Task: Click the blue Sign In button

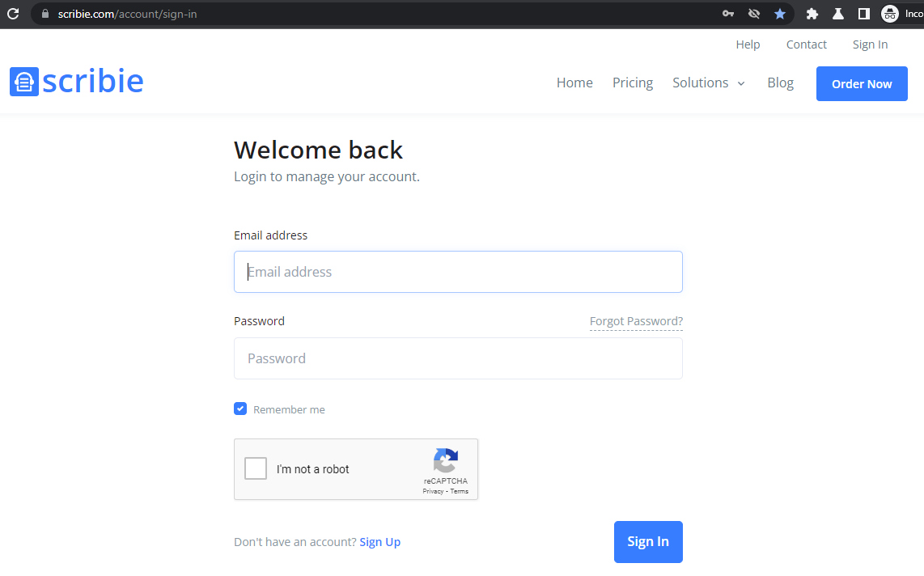Action: point(648,542)
